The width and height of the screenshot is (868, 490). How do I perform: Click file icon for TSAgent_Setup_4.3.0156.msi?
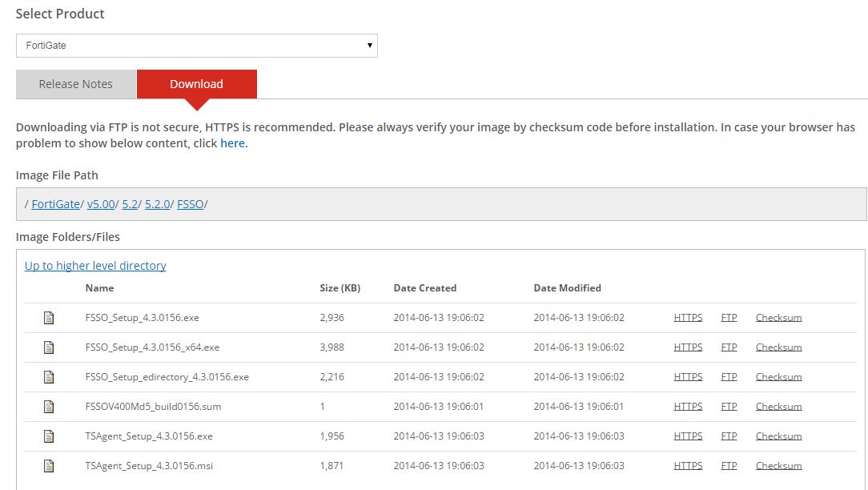point(49,466)
